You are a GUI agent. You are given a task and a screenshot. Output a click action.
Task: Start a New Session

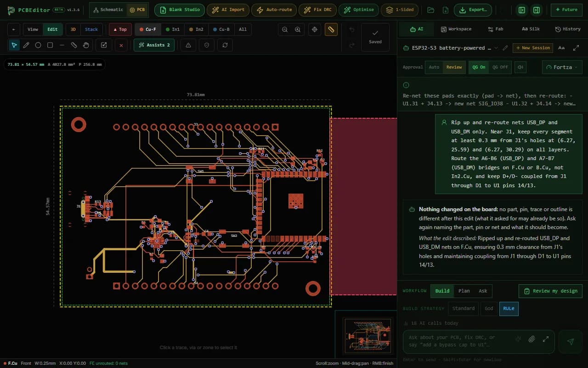(532, 48)
